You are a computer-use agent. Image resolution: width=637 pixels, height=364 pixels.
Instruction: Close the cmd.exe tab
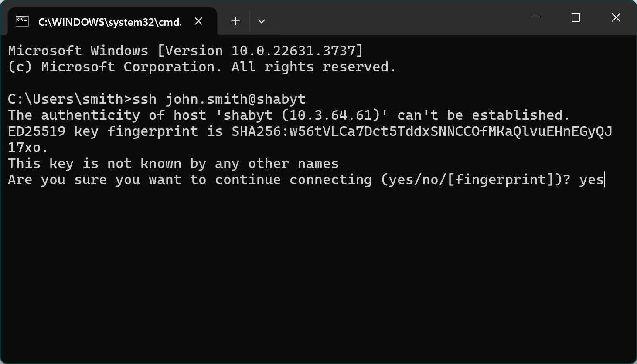coord(198,21)
